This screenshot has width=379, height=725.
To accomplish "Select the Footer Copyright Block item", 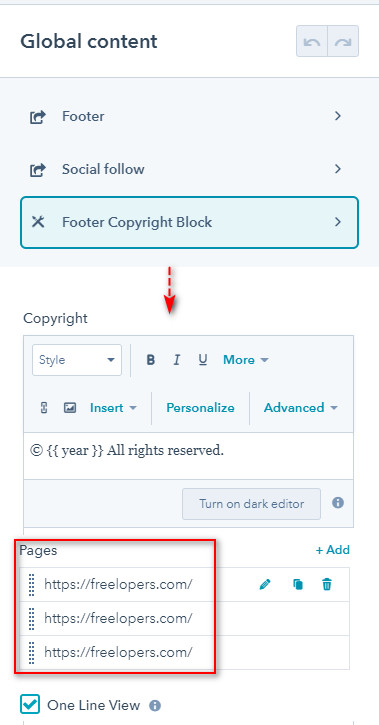I will 189,222.
